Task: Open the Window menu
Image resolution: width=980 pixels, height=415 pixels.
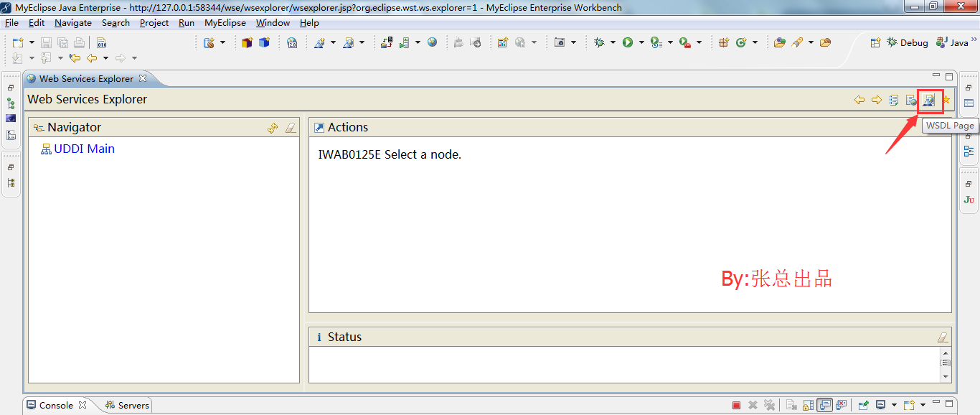Action: [x=273, y=23]
